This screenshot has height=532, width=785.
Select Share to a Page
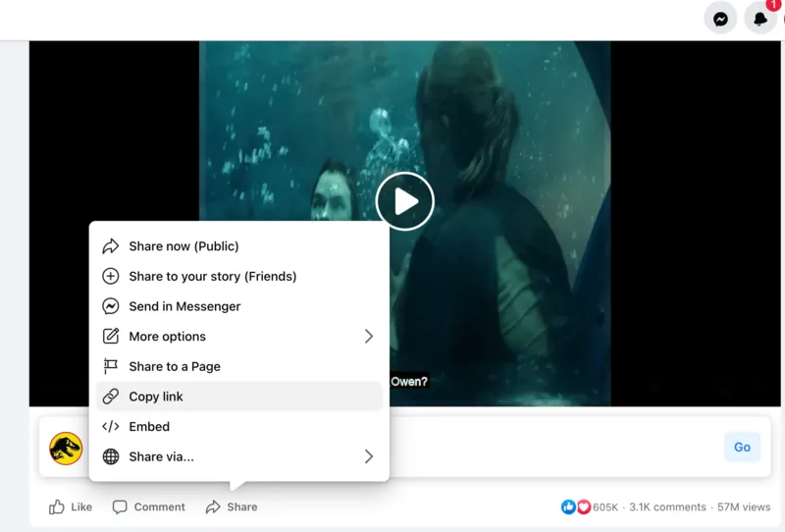pos(175,366)
